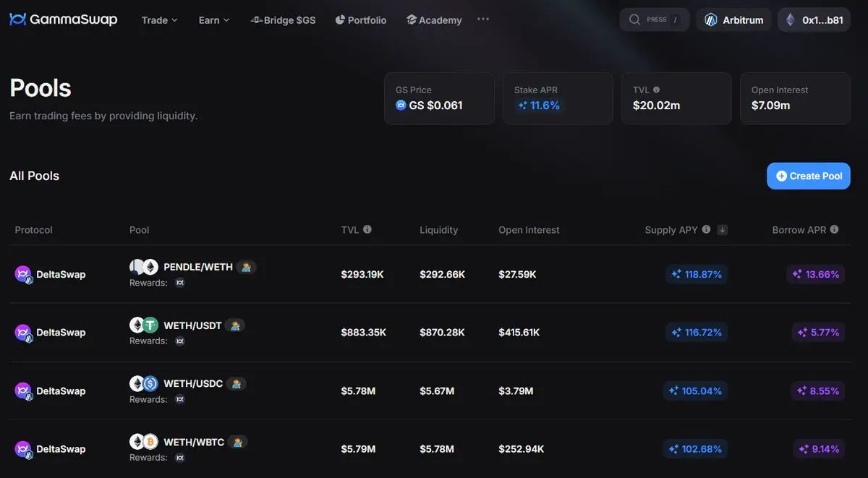Image resolution: width=868 pixels, height=478 pixels.
Task: Click the $883.35K TVL value
Action: pyautogui.click(x=364, y=333)
